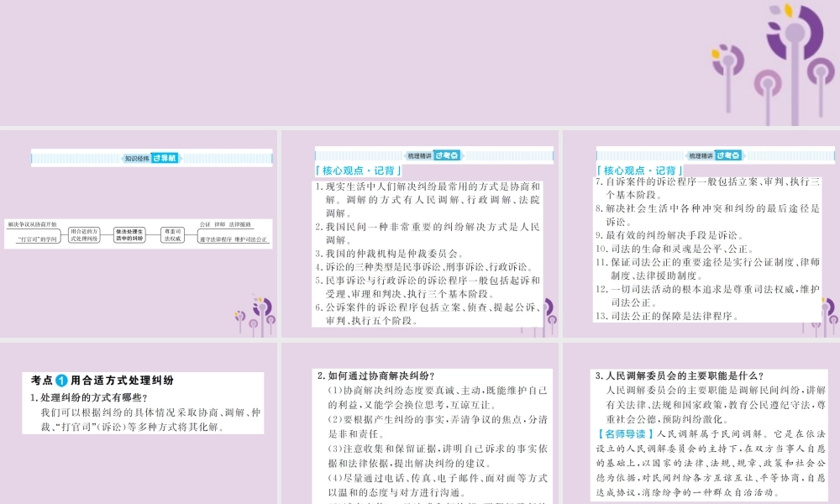Click the 过导航 badge in the banner
Screen dimensions: 840x504
[x=165, y=158]
